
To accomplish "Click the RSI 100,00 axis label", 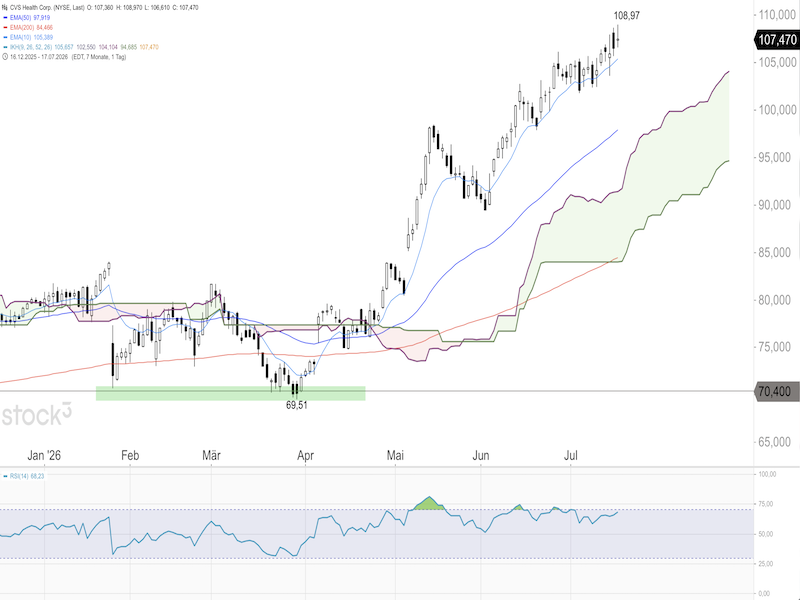I will pos(767,474).
